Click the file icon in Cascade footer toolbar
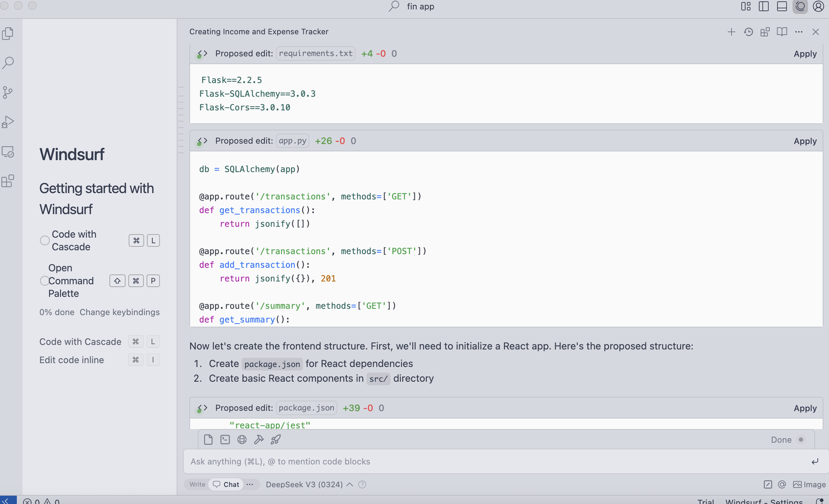829x504 pixels. [208, 440]
